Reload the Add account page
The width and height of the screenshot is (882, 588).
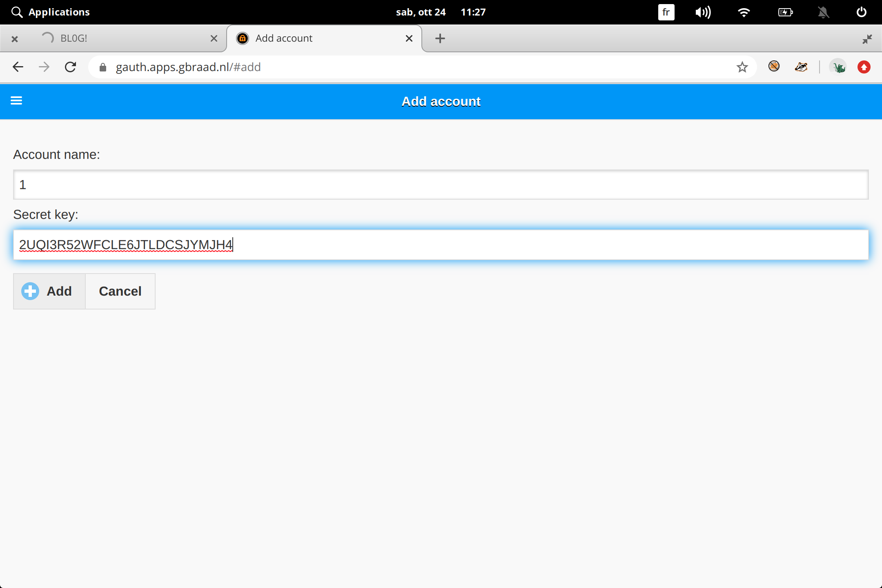click(x=70, y=67)
